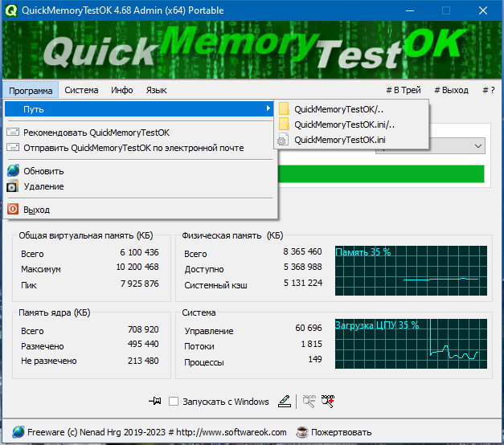
Task: Open QuickMemoryTestOK/.. folder path
Action: tap(351, 109)
